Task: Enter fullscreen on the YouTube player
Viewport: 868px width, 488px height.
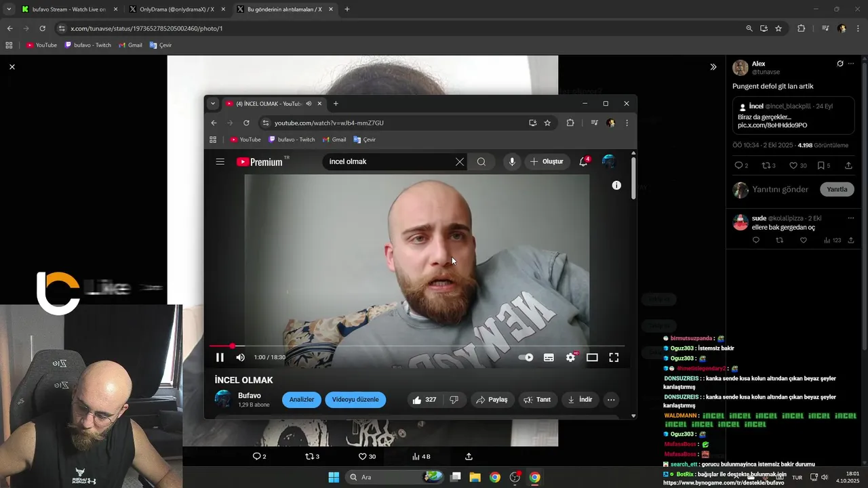Action: (614, 357)
